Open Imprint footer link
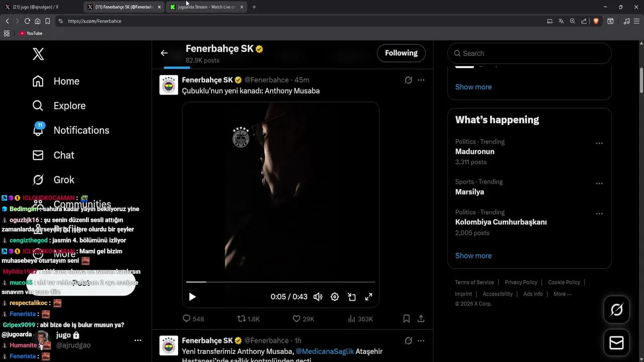The width and height of the screenshot is (644, 362). [x=463, y=294]
